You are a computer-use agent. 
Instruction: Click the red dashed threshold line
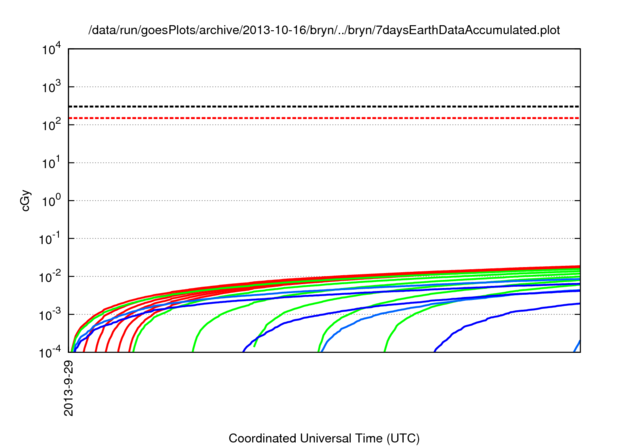coord(324,118)
